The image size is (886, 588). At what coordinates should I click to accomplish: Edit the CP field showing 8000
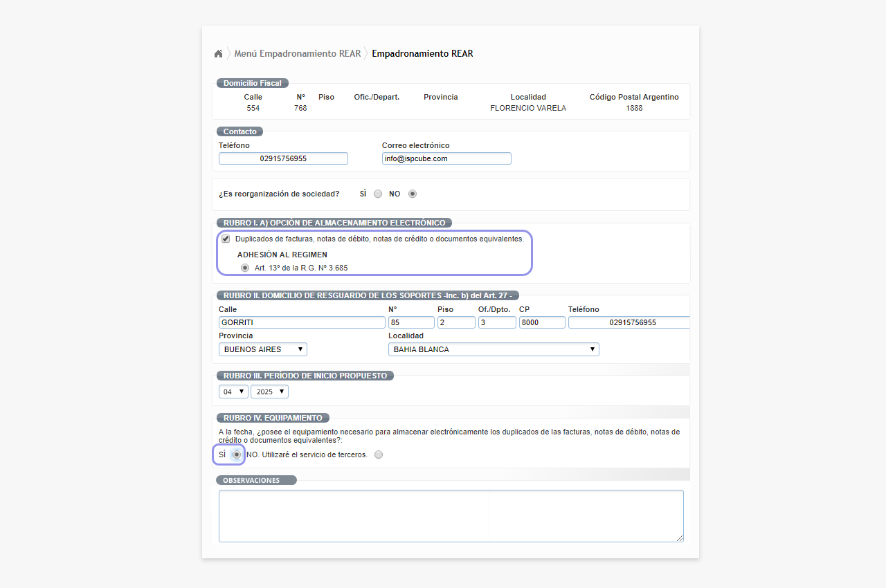point(542,322)
